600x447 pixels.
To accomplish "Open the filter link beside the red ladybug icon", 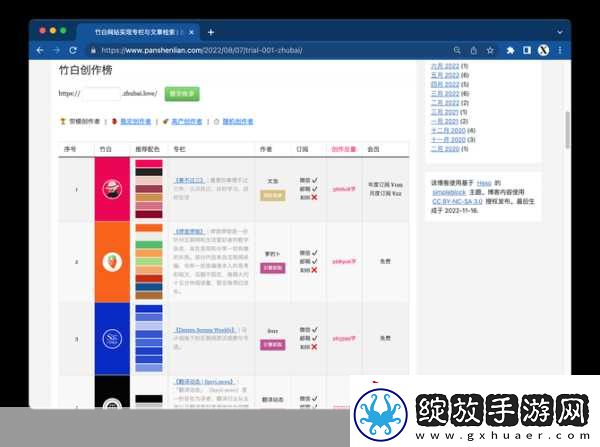I will [x=135, y=121].
